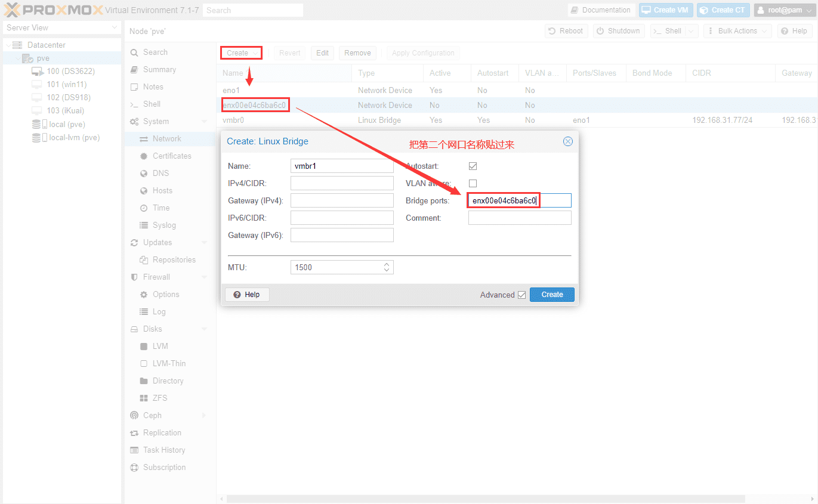818x504 pixels.
Task: Open firewall Options in node menu
Action: pos(166,295)
